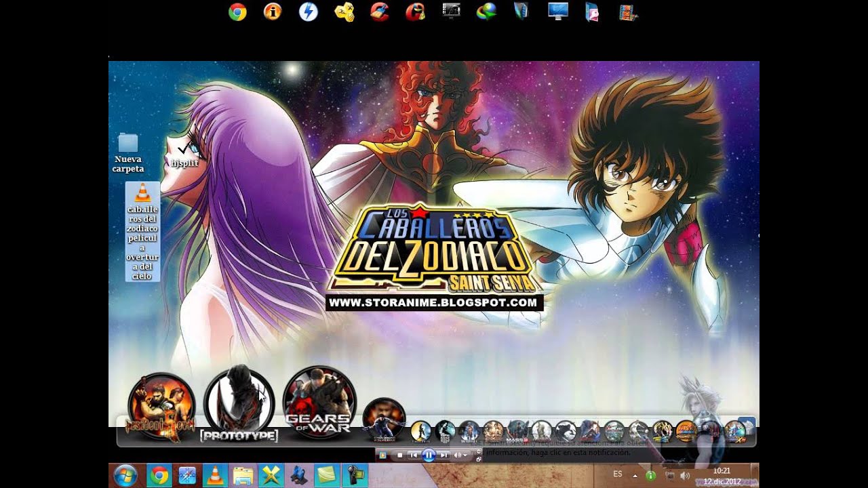Mute the Media Player mini toolbar volume
868x488 pixels.
(x=458, y=455)
